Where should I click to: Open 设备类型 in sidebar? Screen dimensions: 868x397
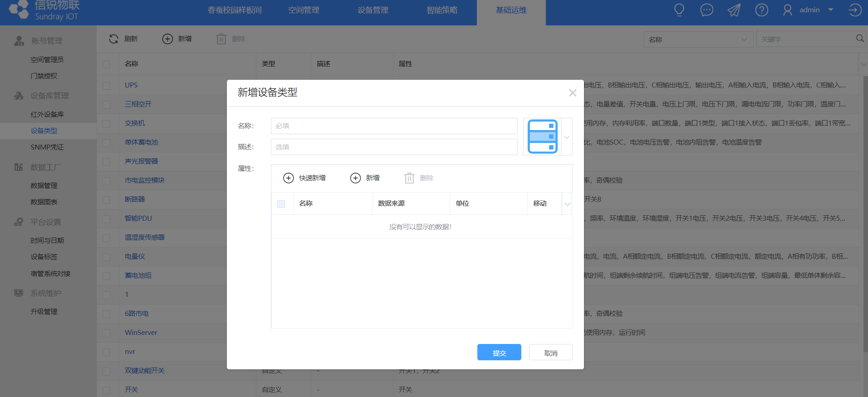tap(44, 131)
